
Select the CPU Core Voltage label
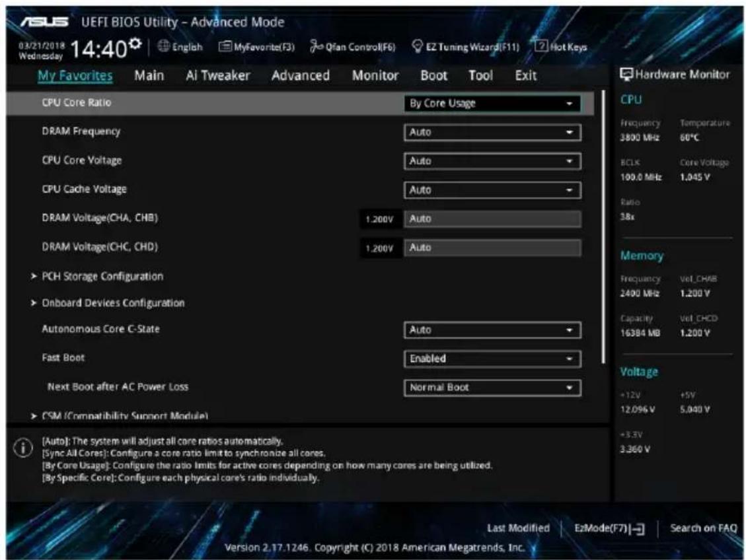pyautogui.click(x=82, y=160)
